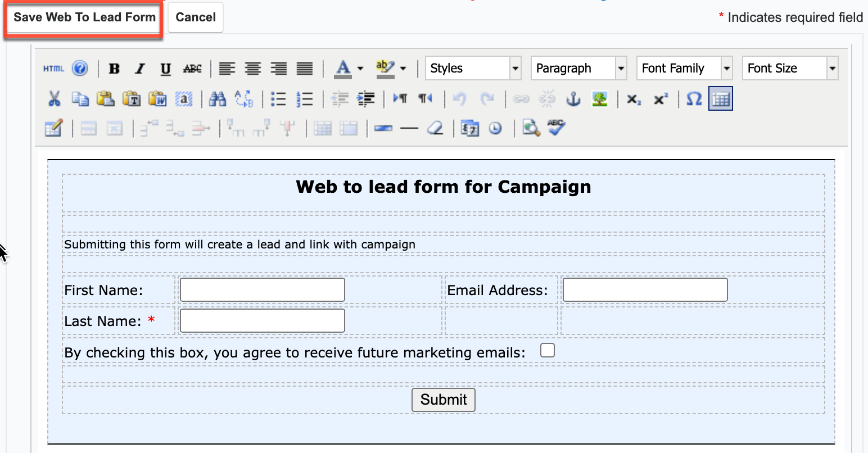Justify the text fully
868x453 pixels.
[x=305, y=69]
